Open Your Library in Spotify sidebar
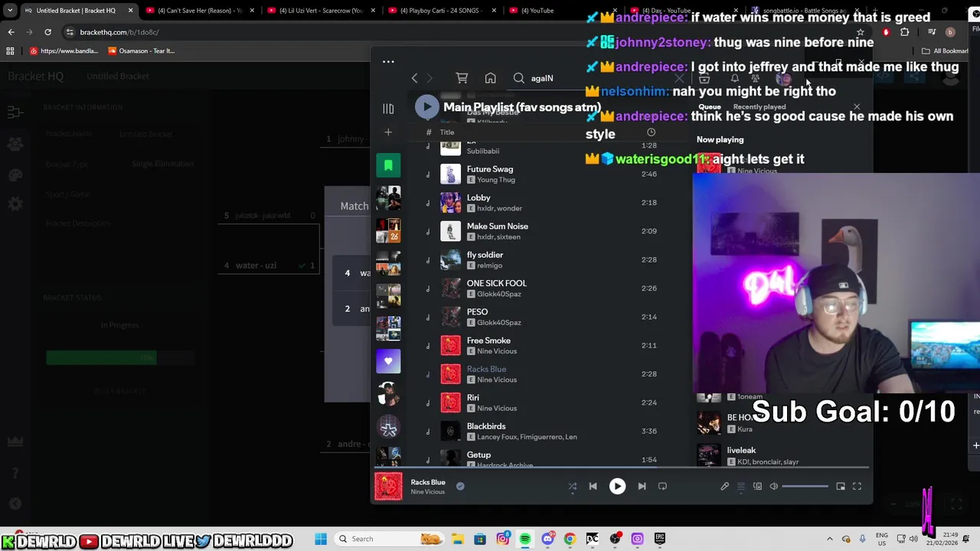This screenshot has width=980, height=551. pyautogui.click(x=388, y=109)
